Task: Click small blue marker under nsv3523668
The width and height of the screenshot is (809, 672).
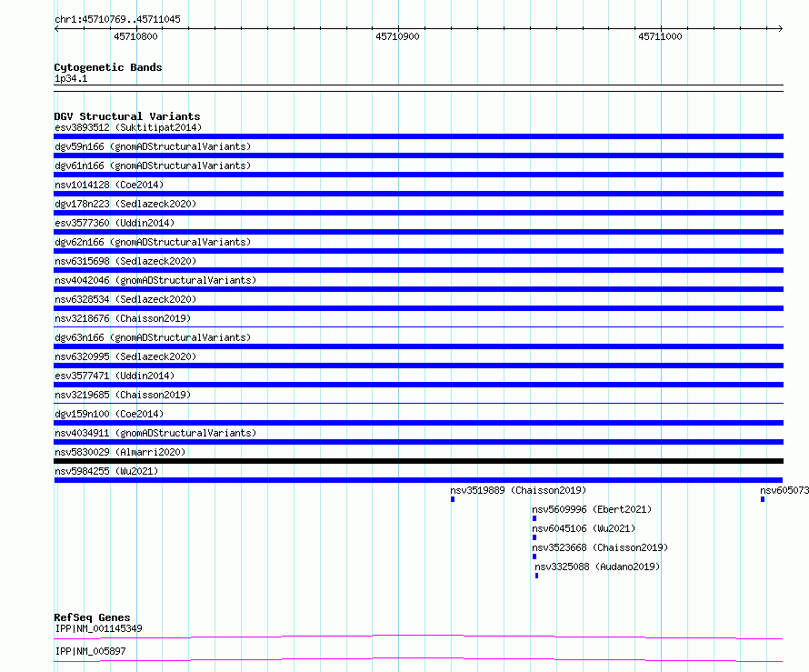Action: click(534, 557)
